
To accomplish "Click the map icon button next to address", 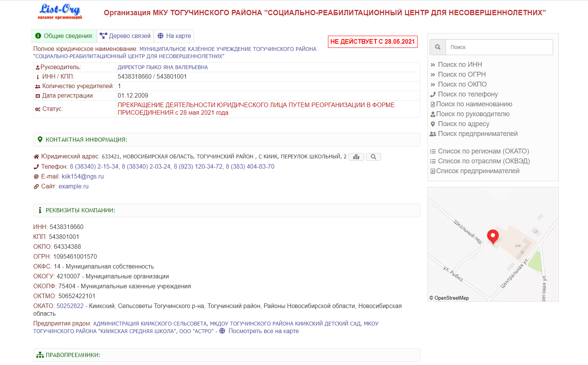I will coord(356,157).
